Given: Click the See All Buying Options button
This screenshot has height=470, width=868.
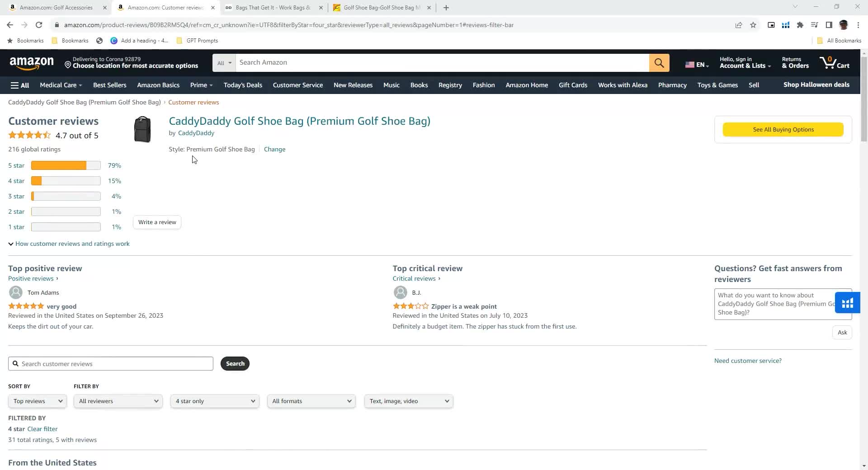Looking at the screenshot, I should (x=783, y=130).
